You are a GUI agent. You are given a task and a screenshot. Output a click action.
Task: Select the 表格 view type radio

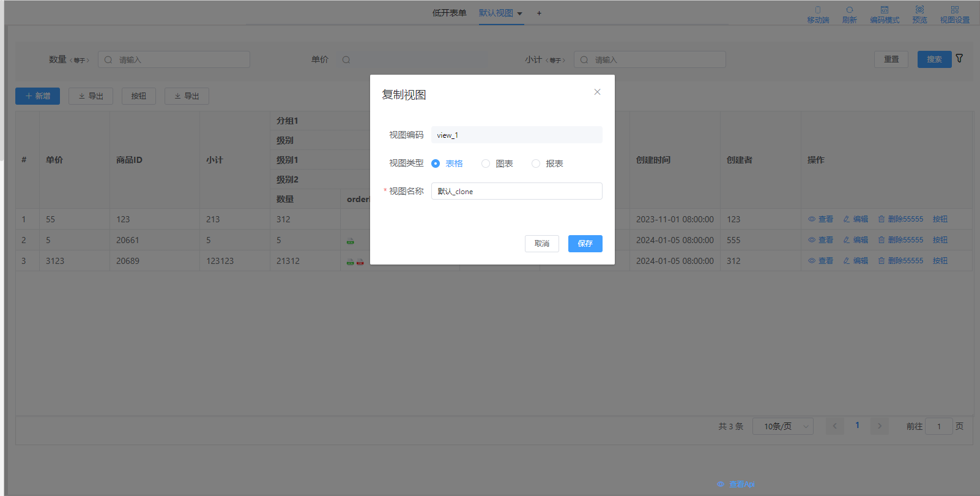436,163
